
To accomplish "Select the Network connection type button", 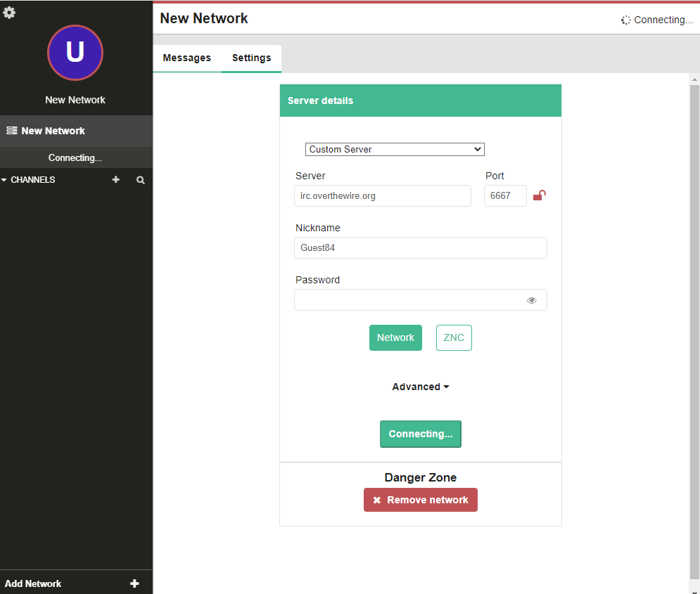I will coord(395,337).
